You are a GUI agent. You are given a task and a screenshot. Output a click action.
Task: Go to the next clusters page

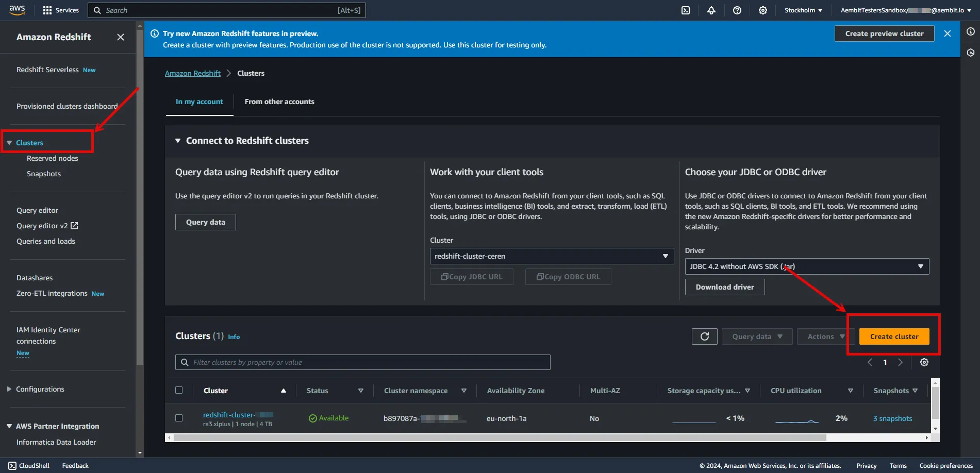[x=901, y=362]
